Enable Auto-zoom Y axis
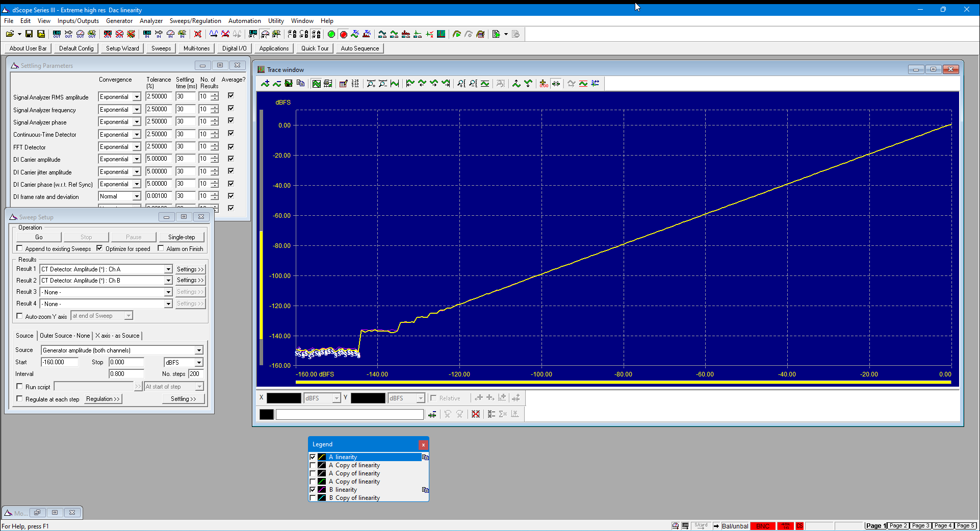The width and height of the screenshot is (980, 531). tap(20, 316)
